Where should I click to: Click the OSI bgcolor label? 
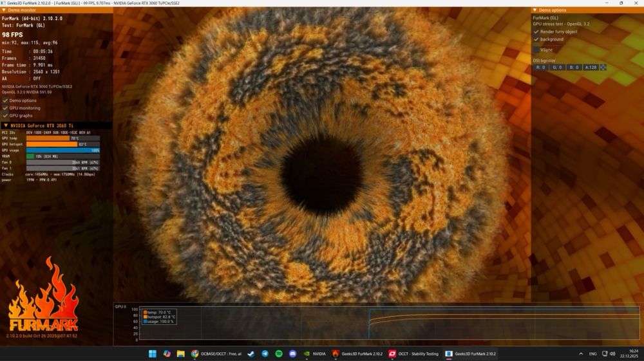tap(544, 60)
